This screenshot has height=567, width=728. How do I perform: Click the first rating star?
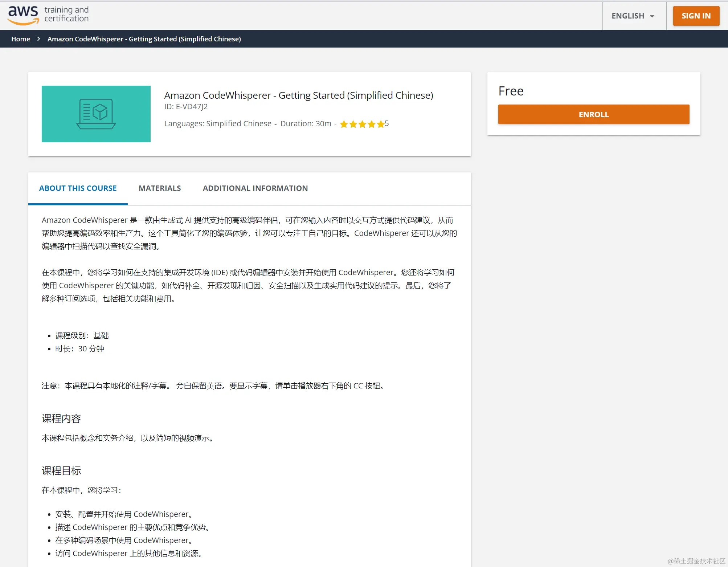coord(344,125)
